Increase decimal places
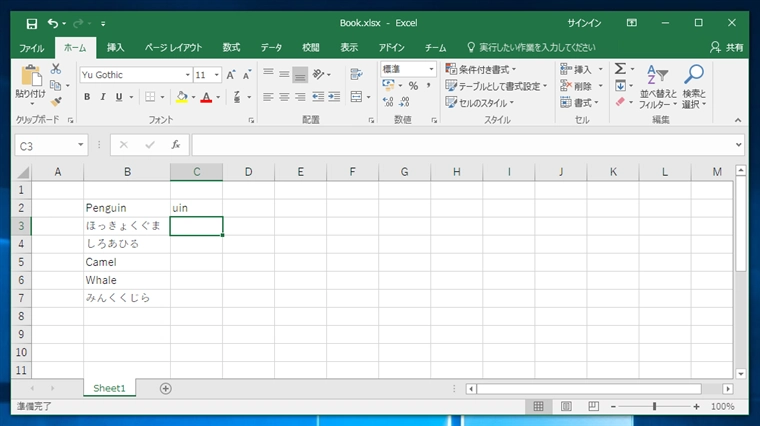 tap(388, 101)
